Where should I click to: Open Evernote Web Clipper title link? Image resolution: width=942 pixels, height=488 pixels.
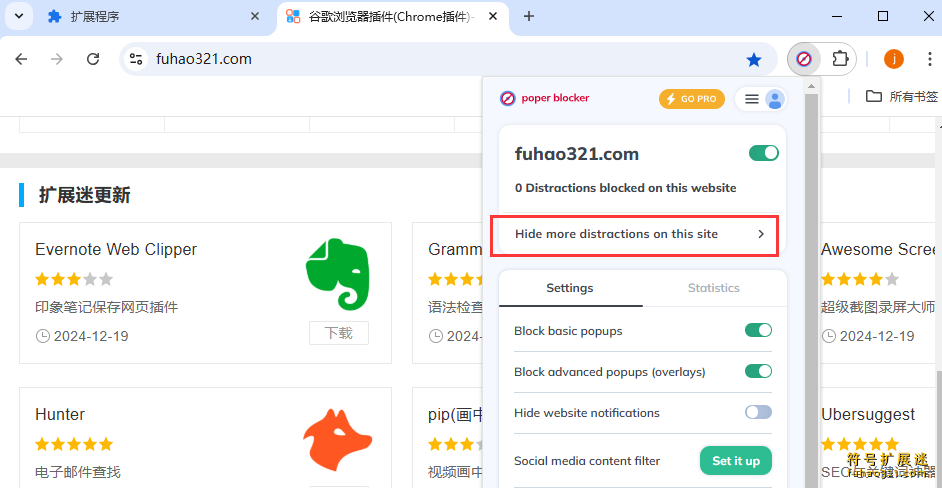(116, 249)
